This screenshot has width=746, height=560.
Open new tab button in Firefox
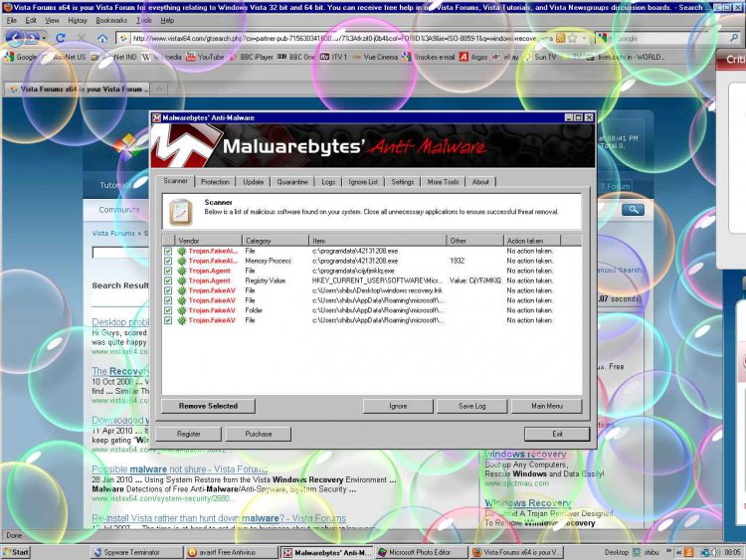pos(159,89)
